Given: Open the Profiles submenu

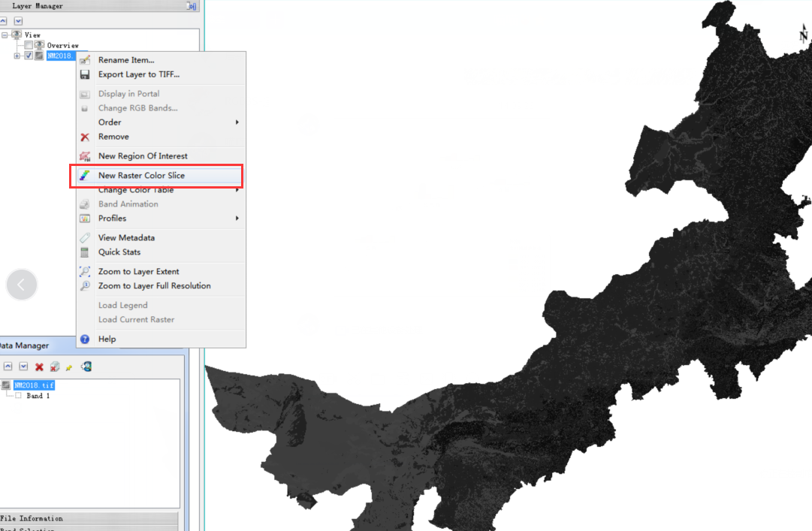Looking at the screenshot, I should (161, 219).
